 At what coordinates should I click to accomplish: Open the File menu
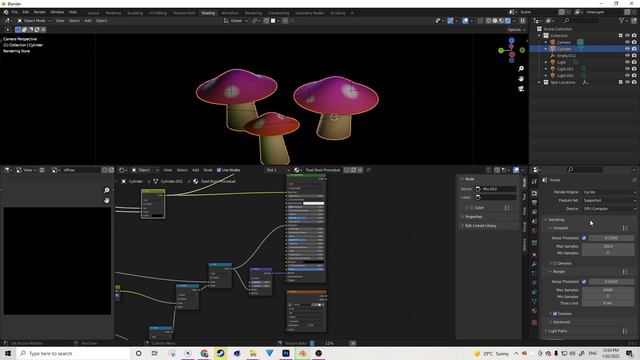pyautogui.click(x=15, y=12)
